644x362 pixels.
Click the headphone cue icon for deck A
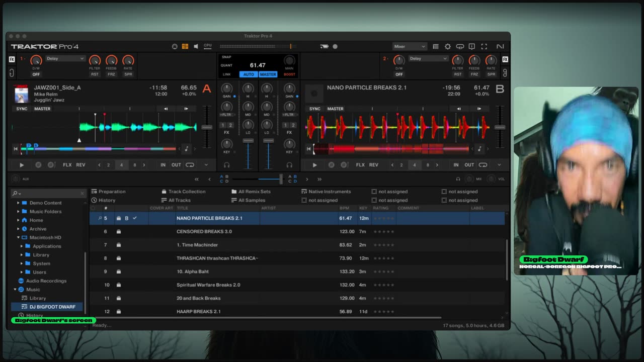coord(227,165)
